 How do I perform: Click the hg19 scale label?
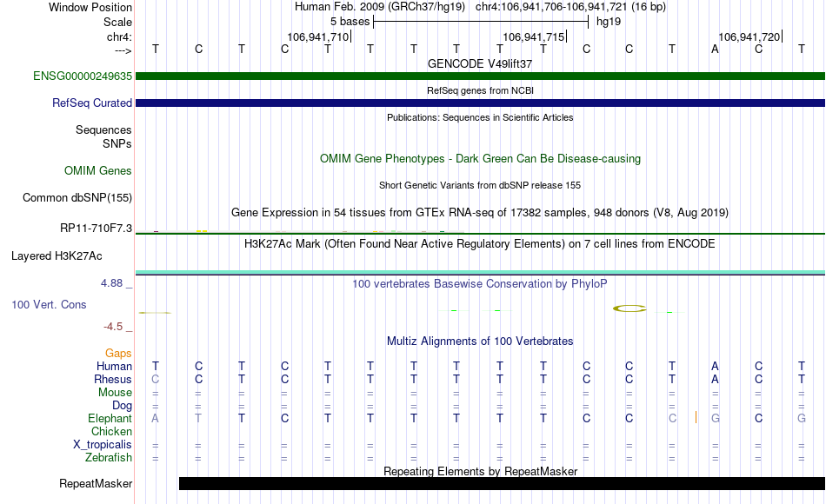(x=609, y=22)
